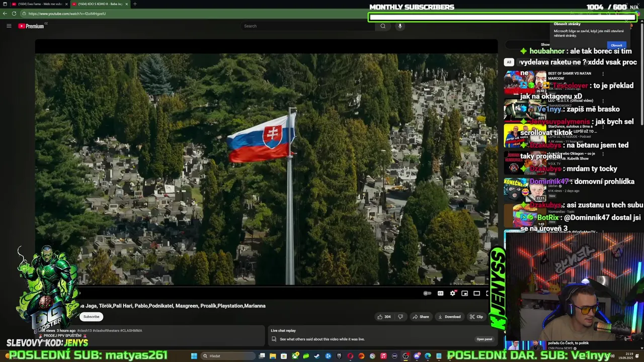Screen dimensions: 644x362
Task: Enable miniplayer mode in the video player
Action: tap(465, 293)
